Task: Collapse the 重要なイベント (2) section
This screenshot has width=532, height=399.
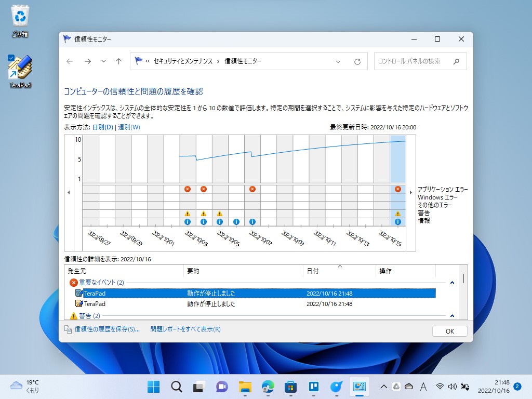Action: [x=451, y=282]
